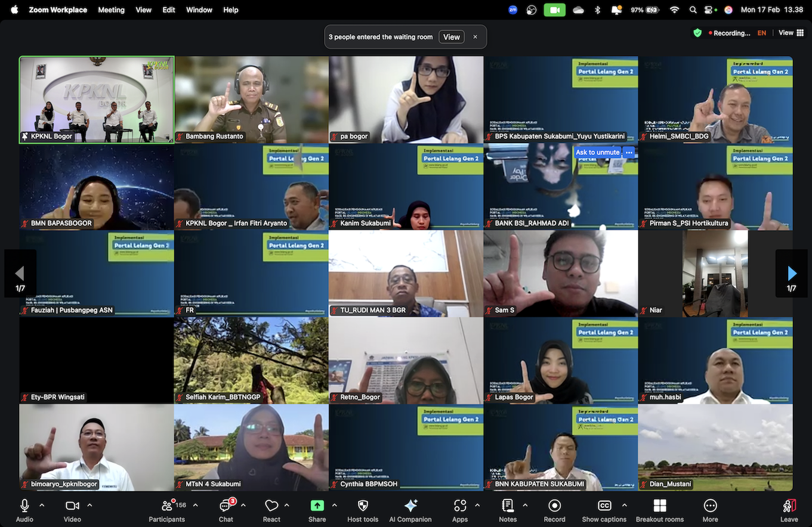The image size is (812, 527).
Task: Open the React emoji menu
Action: coord(271,511)
